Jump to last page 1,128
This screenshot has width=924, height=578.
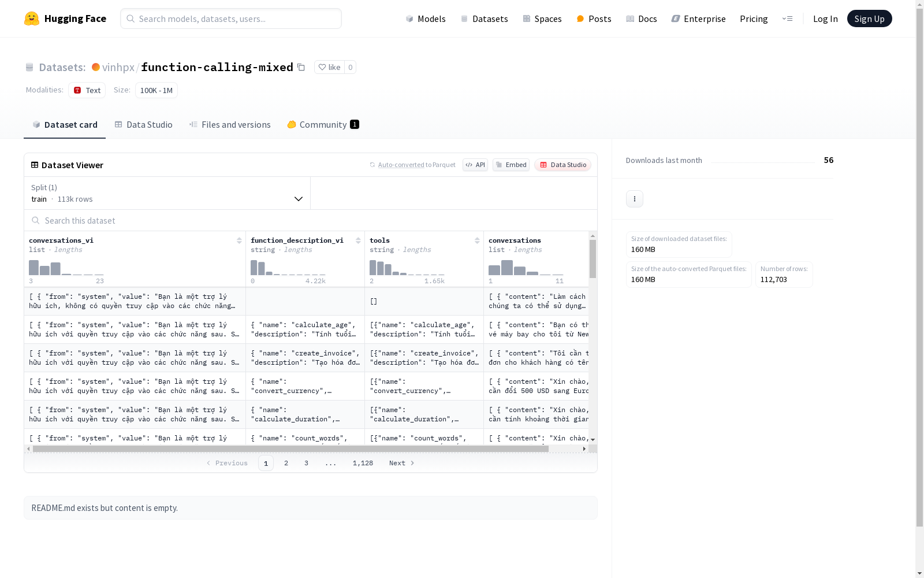tap(363, 463)
